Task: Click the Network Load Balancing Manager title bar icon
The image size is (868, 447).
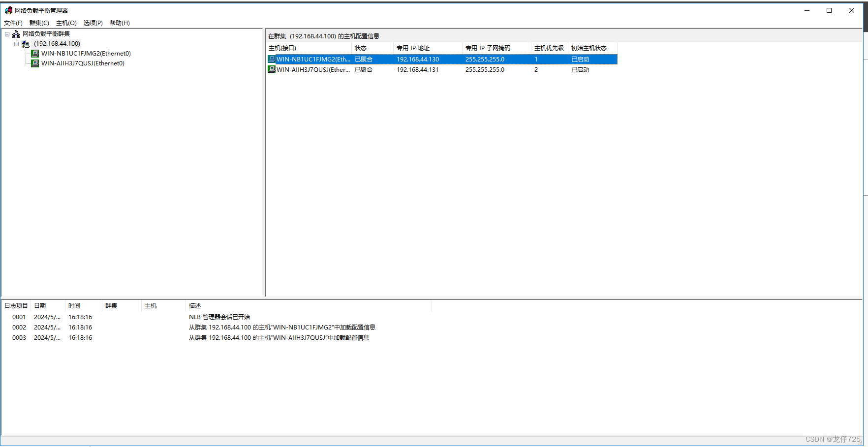Action: [x=8, y=10]
